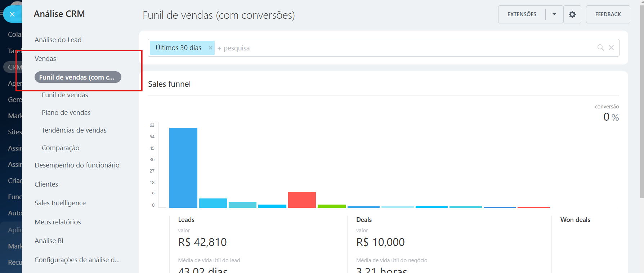Open the Análise do Lead section

(x=58, y=40)
